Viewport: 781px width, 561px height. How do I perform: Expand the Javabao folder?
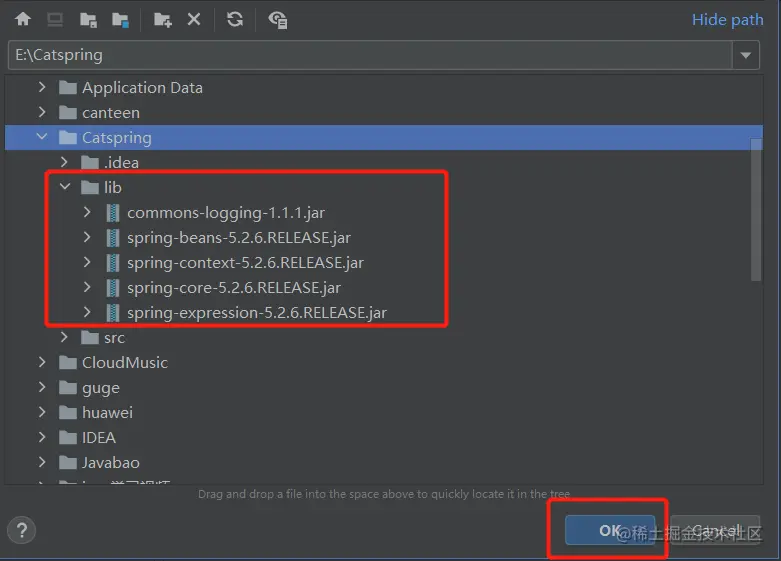tap(42, 462)
